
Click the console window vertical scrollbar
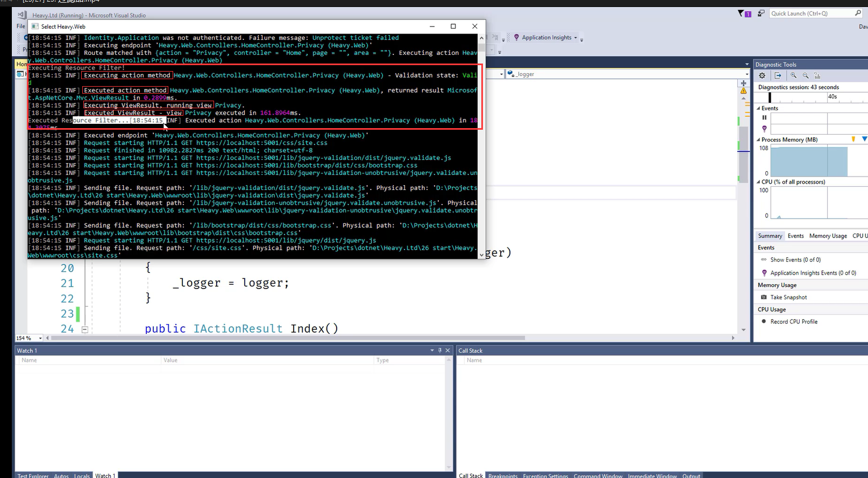pyautogui.click(x=481, y=146)
